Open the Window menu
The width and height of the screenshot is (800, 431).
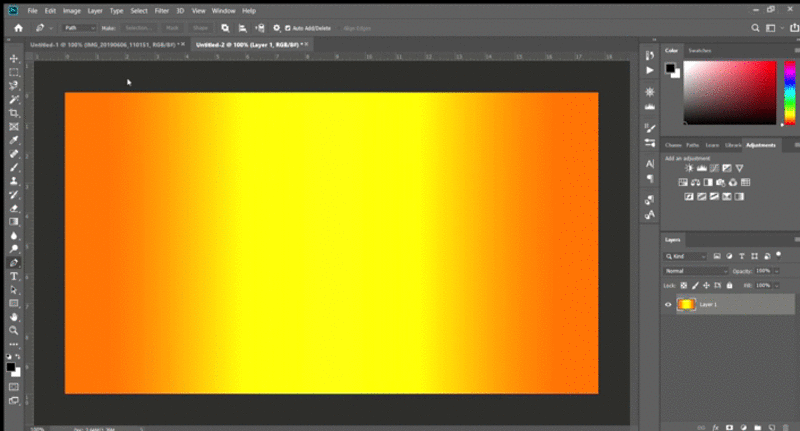pos(223,11)
